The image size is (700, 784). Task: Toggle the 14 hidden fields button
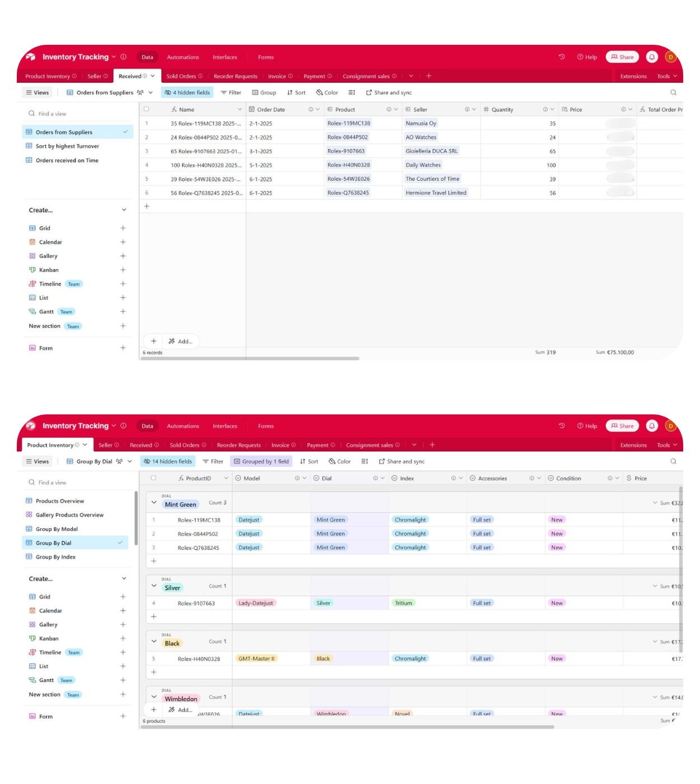[167, 461]
